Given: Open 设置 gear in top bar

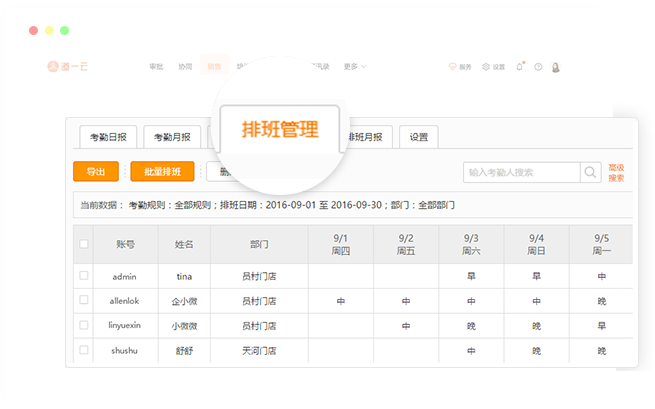Looking at the screenshot, I should point(493,67).
